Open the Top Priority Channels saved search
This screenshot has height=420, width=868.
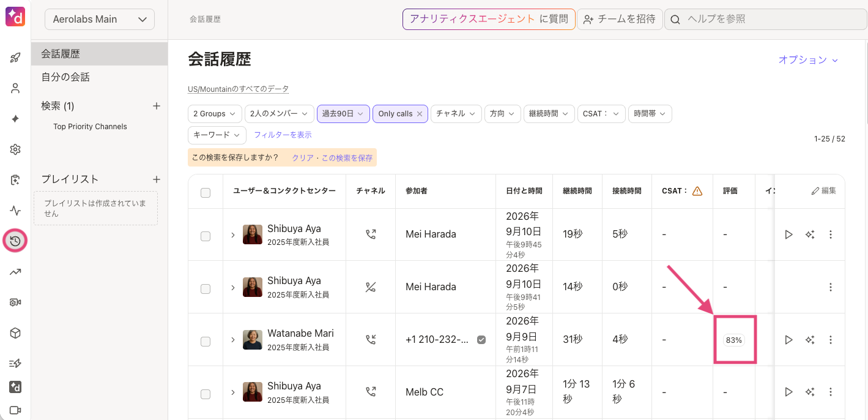90,127
